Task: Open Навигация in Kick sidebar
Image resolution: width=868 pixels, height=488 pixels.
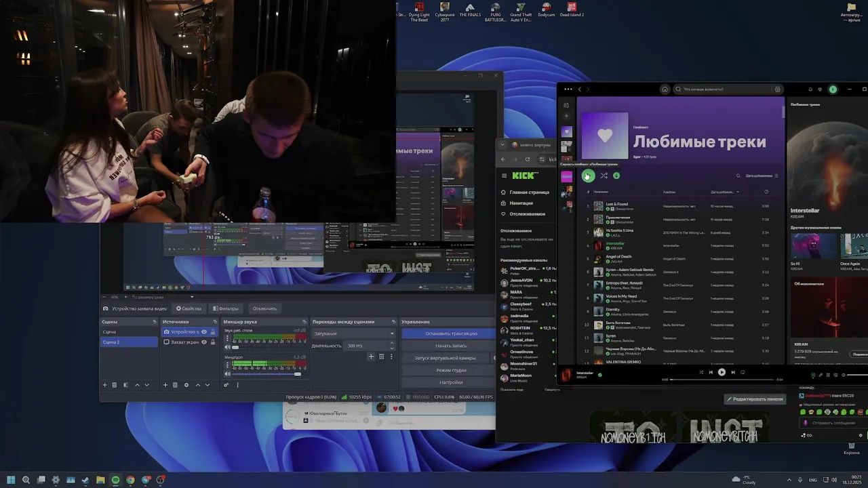Action: tap(517, 203)
